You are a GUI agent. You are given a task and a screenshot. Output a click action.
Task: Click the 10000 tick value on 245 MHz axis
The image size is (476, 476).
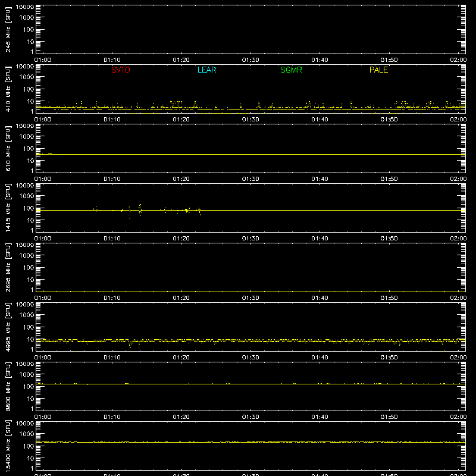point(25,7)
